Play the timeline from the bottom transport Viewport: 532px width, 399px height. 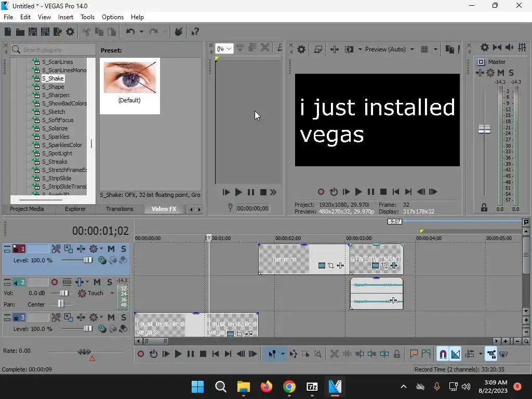(x=178, y=354)
